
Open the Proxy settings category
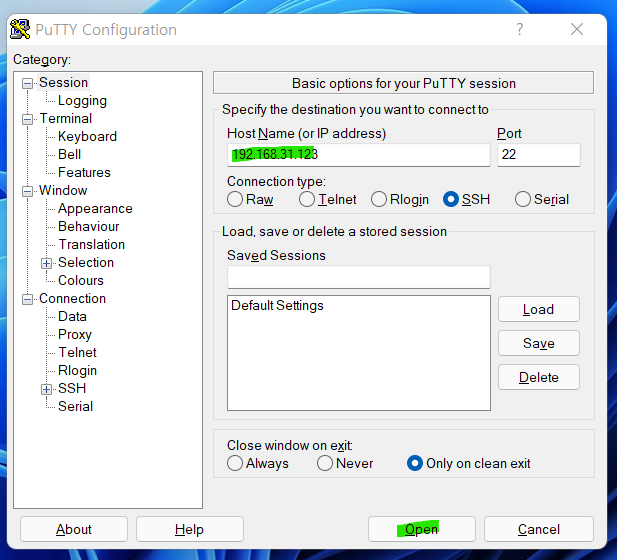click(75, 335)
